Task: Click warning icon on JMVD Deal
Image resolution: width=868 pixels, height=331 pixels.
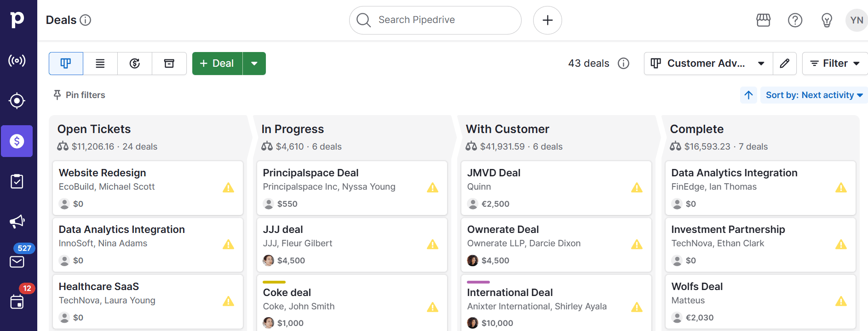Action: (637, 187)
